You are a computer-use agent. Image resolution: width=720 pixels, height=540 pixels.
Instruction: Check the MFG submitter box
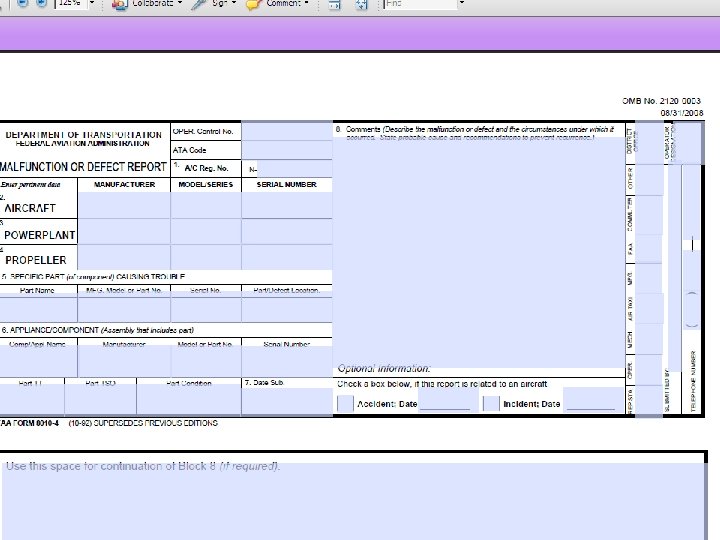[x=648, y=278]
